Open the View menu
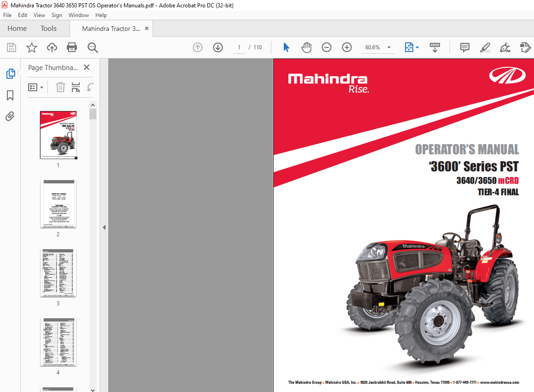This screenshot has height=392, width=534. click(39, 15)
